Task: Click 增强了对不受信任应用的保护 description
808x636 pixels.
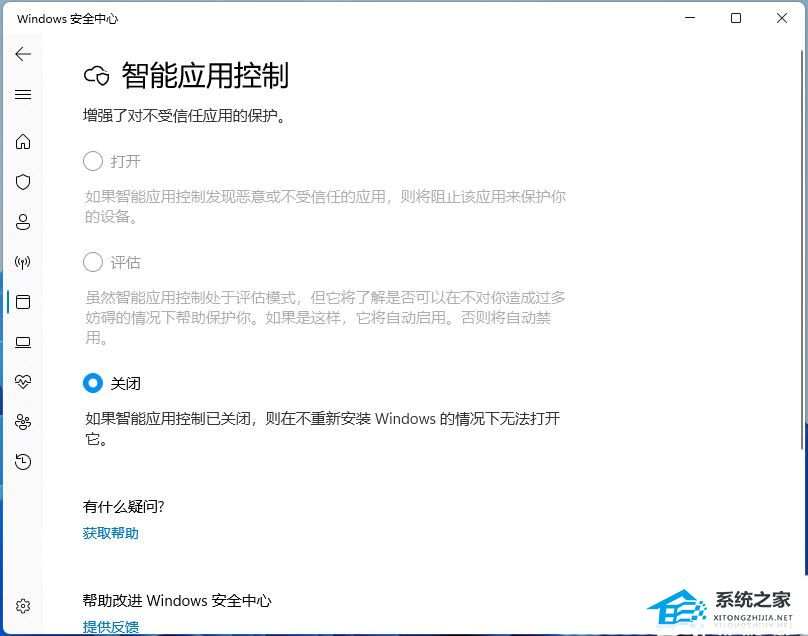Action: point(184,115)
